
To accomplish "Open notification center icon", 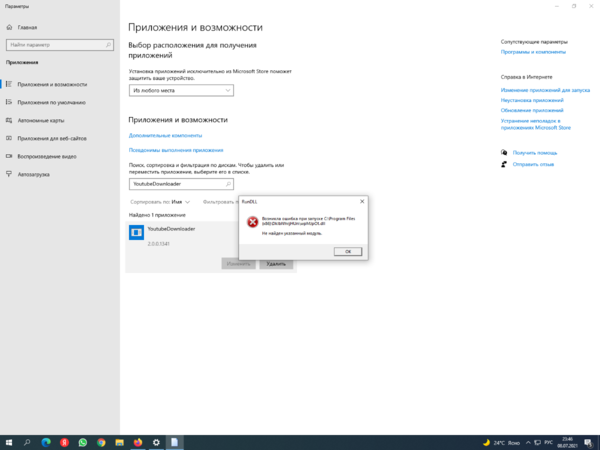I will (589, 443).
